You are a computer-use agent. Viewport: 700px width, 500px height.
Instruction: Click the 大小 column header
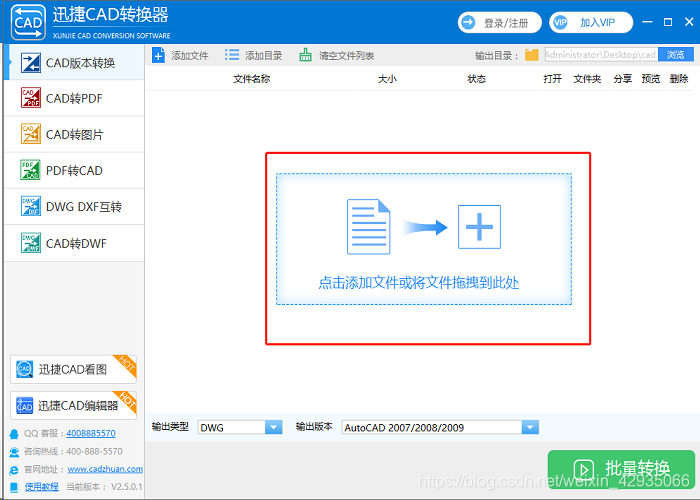pyautogui.click(x=387, y=79)
